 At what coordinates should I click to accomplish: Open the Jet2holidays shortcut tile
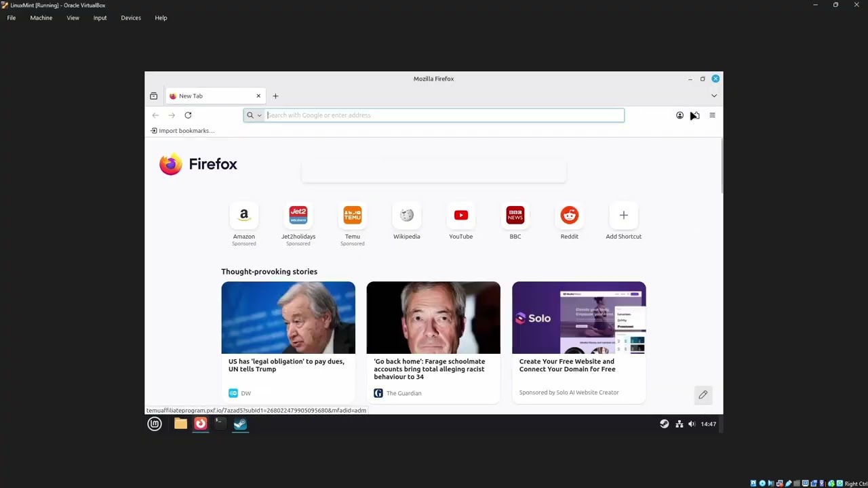pos(298,216)
